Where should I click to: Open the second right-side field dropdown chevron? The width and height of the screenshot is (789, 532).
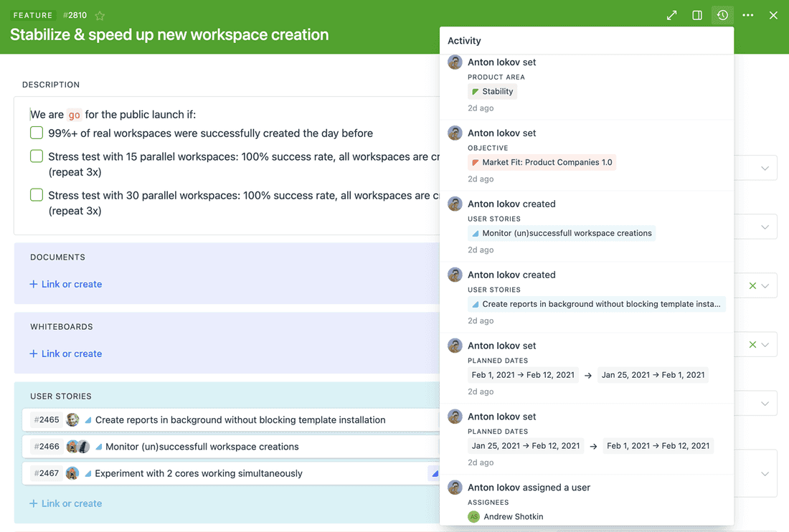tap(765, 227)
